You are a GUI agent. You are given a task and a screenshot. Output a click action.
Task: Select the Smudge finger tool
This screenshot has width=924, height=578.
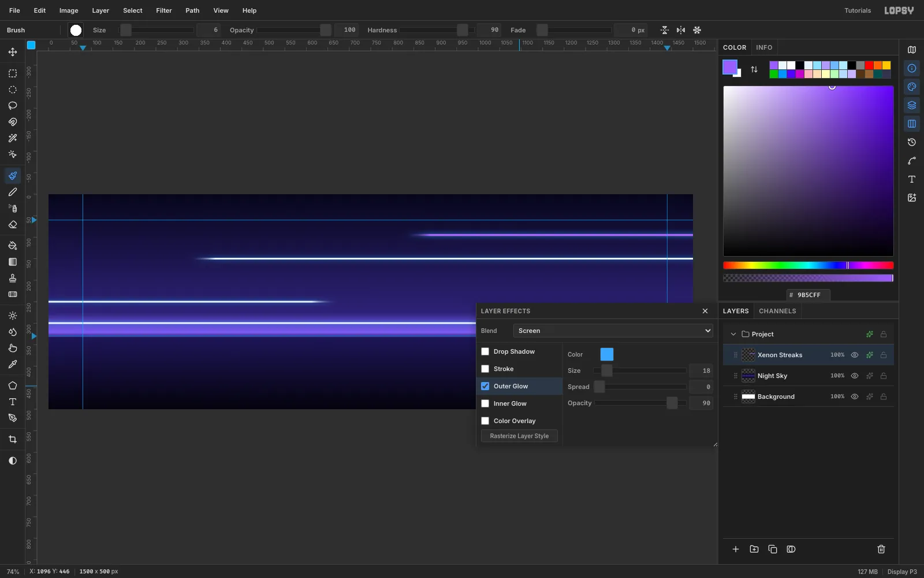pos(13,348)
